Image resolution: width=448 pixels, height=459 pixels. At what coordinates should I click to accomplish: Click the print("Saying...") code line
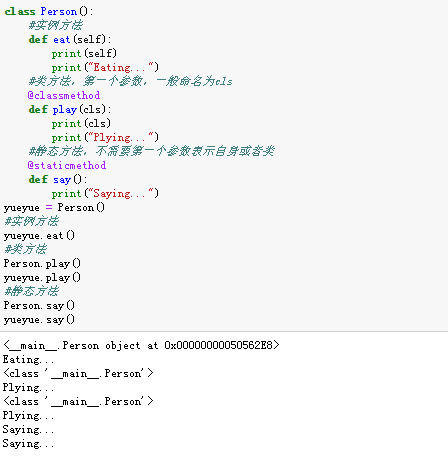click(x=105, y=193)
